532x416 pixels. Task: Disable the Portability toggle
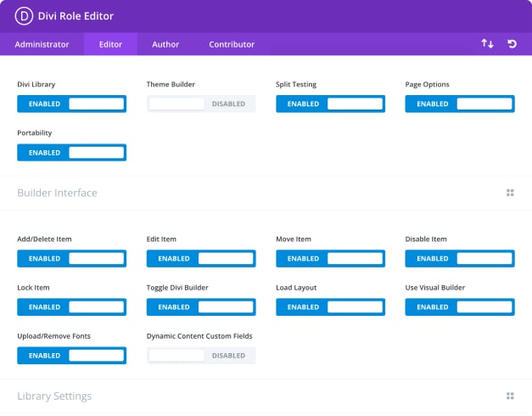[72, 153]
